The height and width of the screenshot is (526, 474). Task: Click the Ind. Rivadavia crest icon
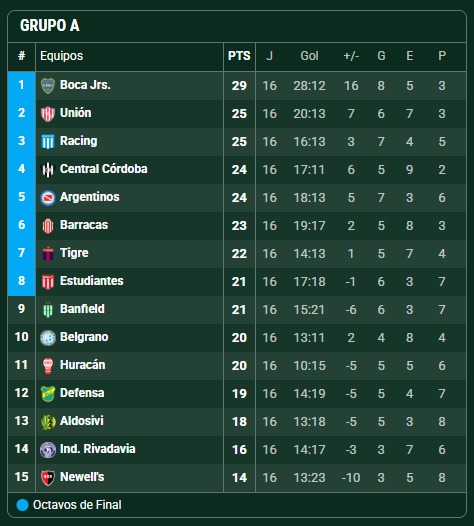[48, 450]
